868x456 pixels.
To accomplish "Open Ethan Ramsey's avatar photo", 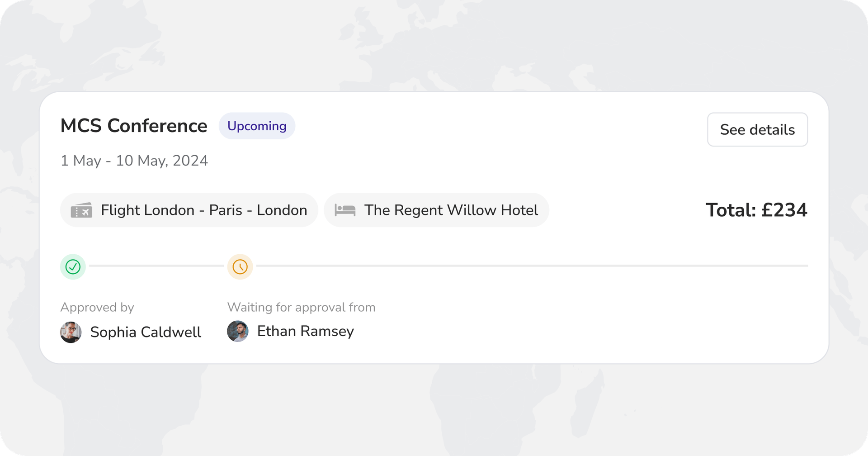I will pyautogui.click(x=238, y=331).
